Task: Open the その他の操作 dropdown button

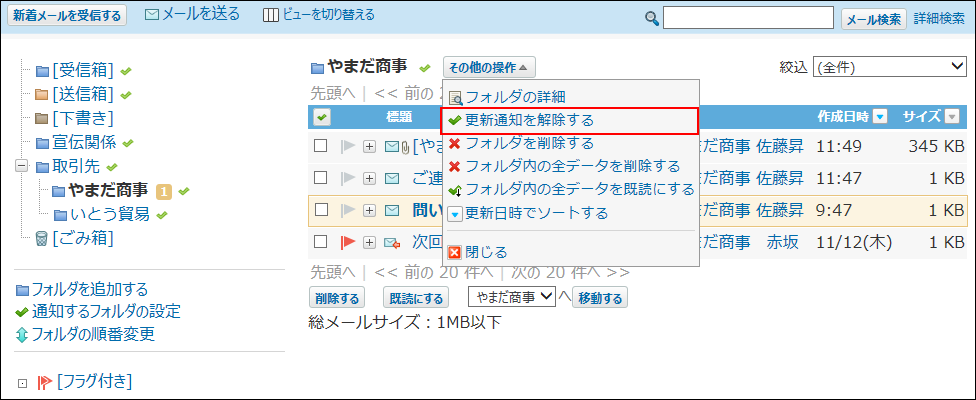Action: coord(489,67)
